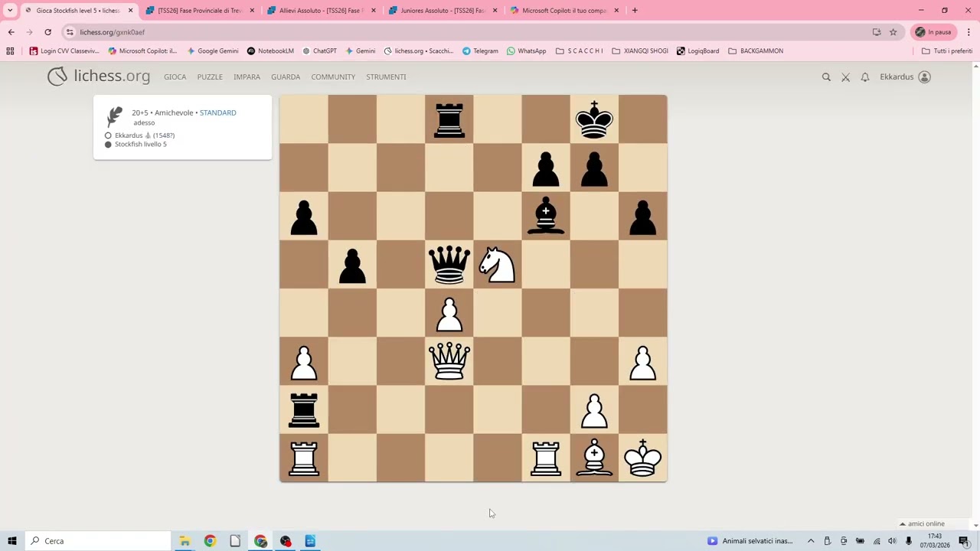980x551 pixels.
Task: Reload the current page
Action: [47, 32]
